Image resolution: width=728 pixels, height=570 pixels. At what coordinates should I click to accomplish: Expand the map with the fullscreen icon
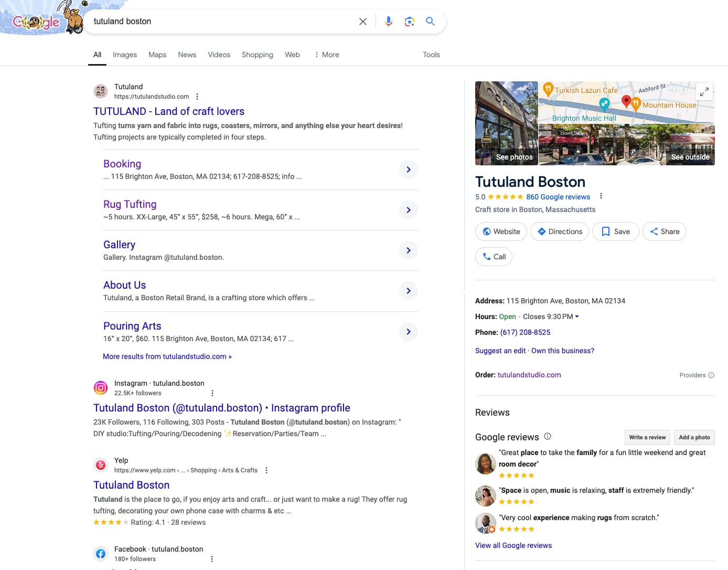coord(704,91)
